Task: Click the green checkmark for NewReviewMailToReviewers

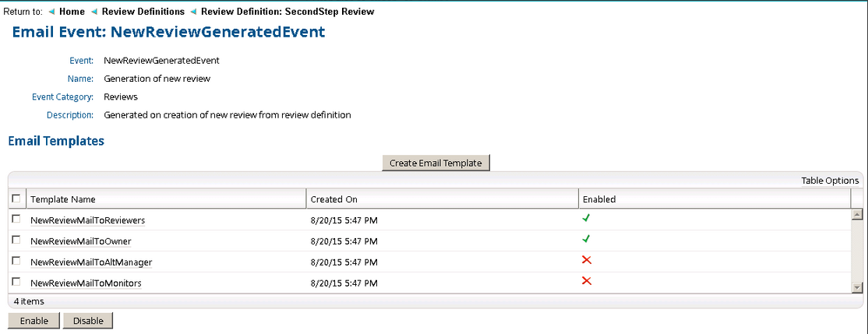Action: pyautogui.click(x=587, y=219)
